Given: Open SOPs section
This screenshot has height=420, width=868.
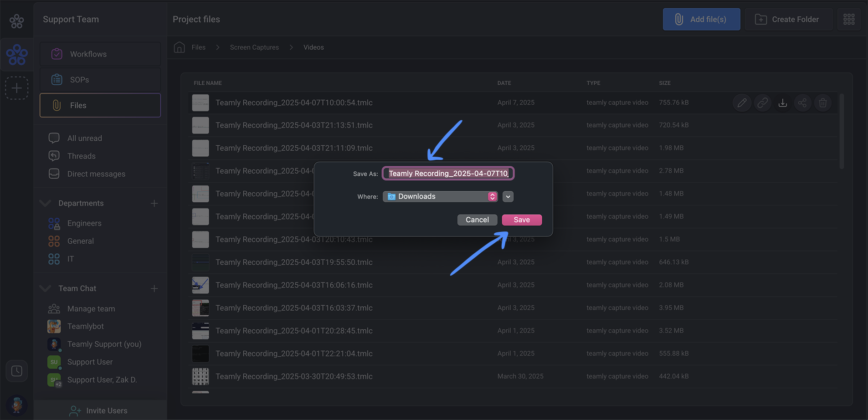Looking at the screenshot, I should tap(100, 80).
